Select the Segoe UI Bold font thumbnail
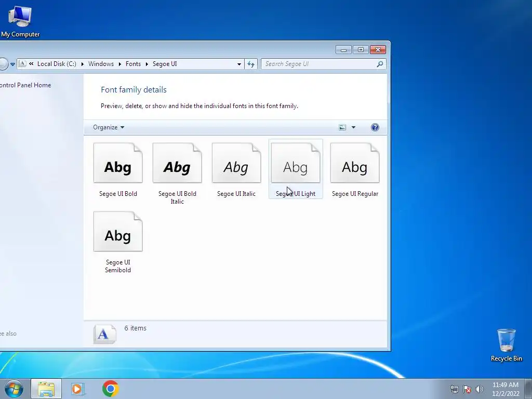This screenshot has height=399, width=532. tap(118, 163)
